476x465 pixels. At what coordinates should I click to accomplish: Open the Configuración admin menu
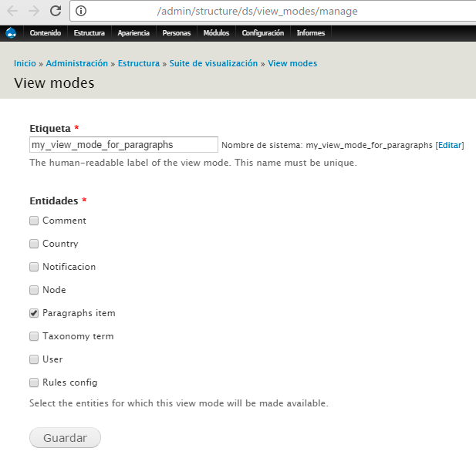[263, 33]
